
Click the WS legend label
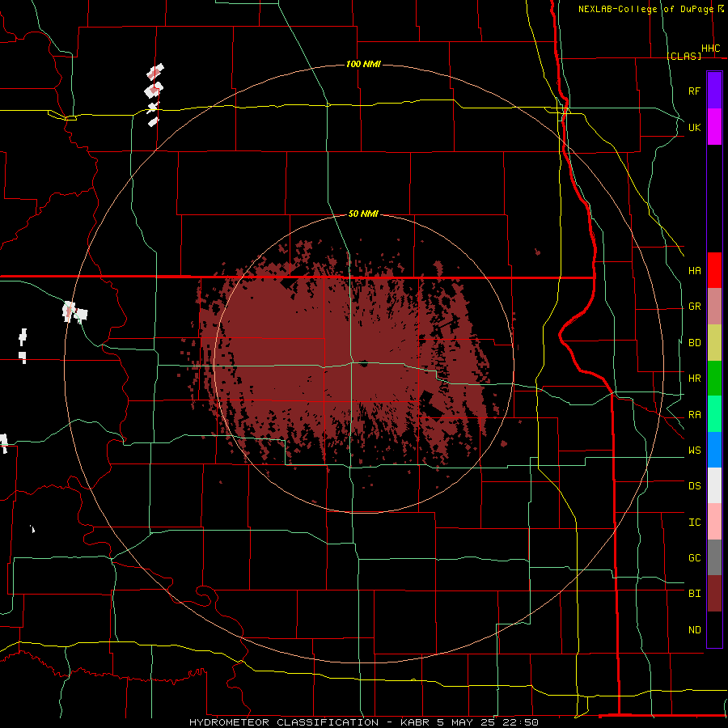coord(694,450)
